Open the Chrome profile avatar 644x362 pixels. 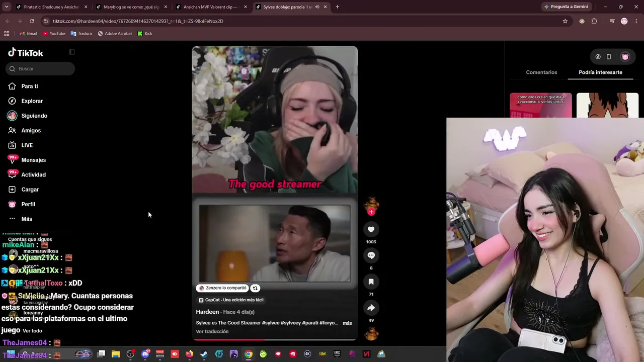pyautogui.click(x=624, y=21)
